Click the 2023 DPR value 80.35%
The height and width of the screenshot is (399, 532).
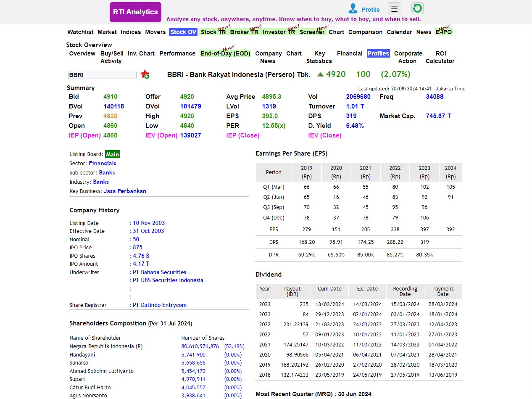[424, 255]
